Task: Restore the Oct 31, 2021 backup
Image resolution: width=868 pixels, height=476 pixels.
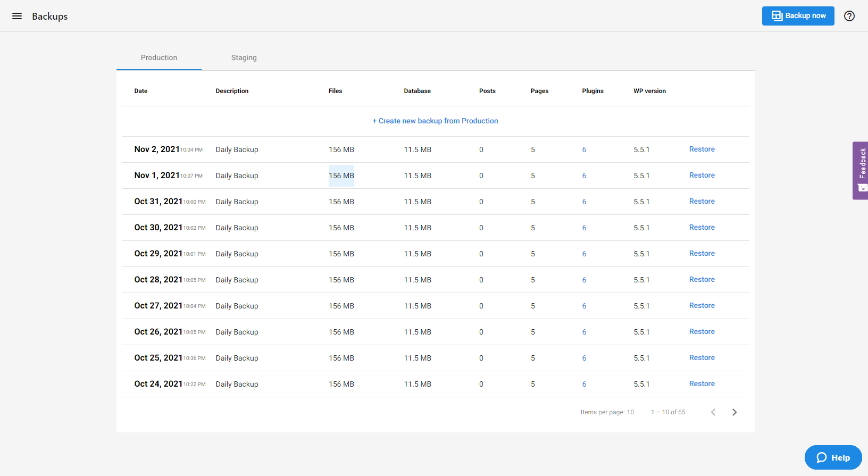Action: tap(702, 202)
